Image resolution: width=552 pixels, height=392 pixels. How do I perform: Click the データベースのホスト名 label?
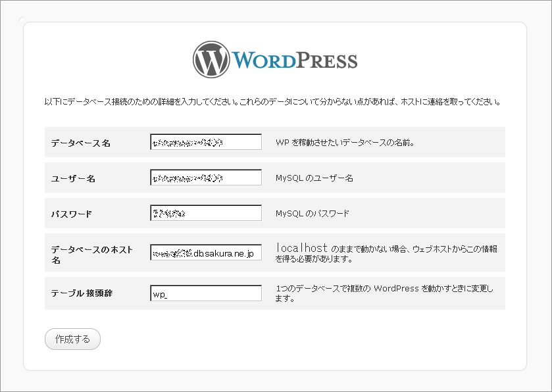click(x=92, y=255)
